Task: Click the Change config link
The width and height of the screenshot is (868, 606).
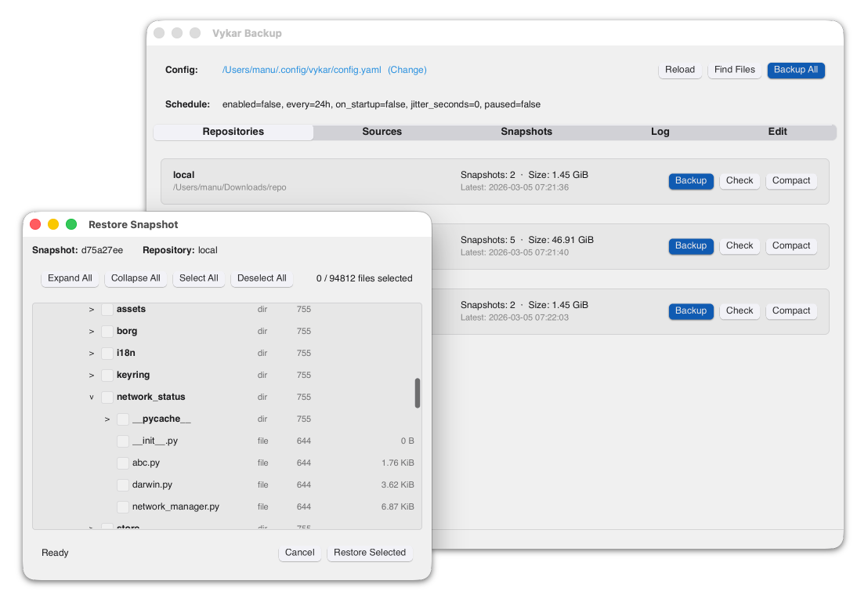Action: [407, 70]
